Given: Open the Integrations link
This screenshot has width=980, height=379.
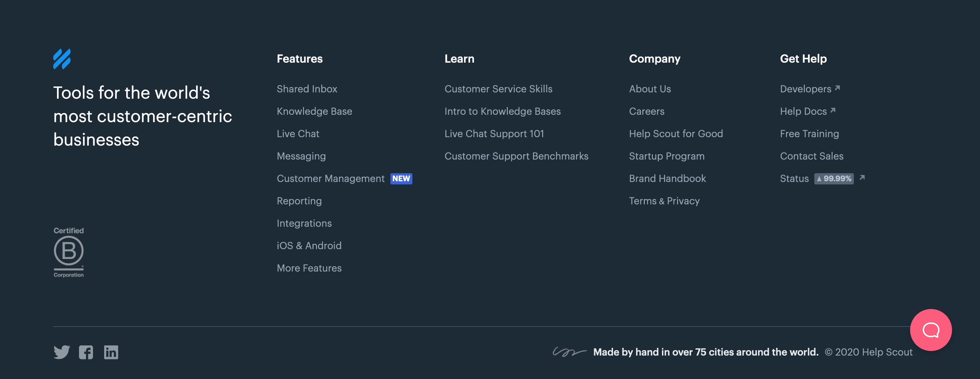Looking at the screenshot, I should 304,223.
